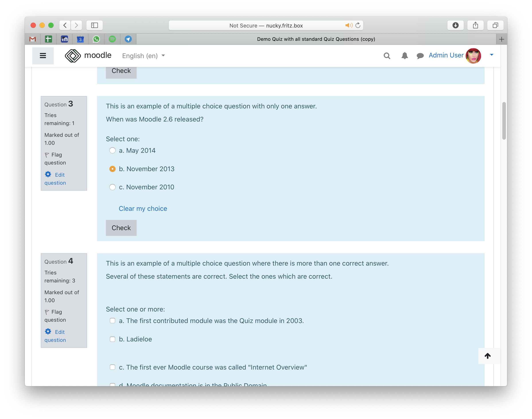Open the English (en) language dropdown
532x419 pixels.
[144, 56]
